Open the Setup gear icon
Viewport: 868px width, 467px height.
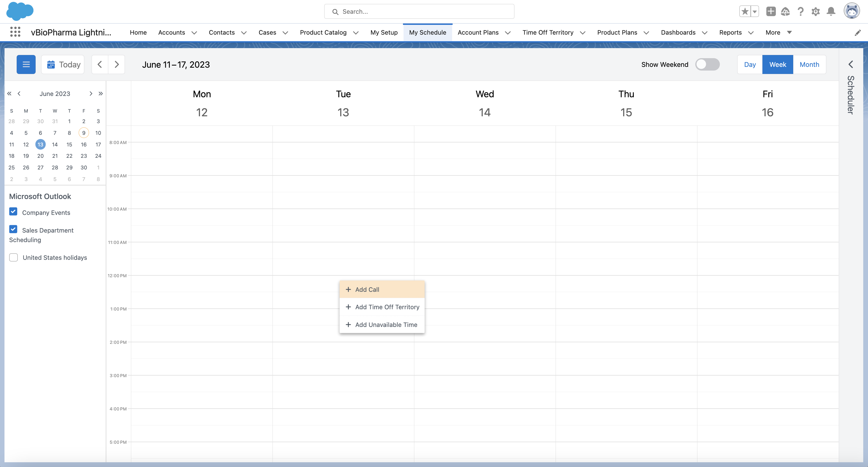click(x=815, y=11)
